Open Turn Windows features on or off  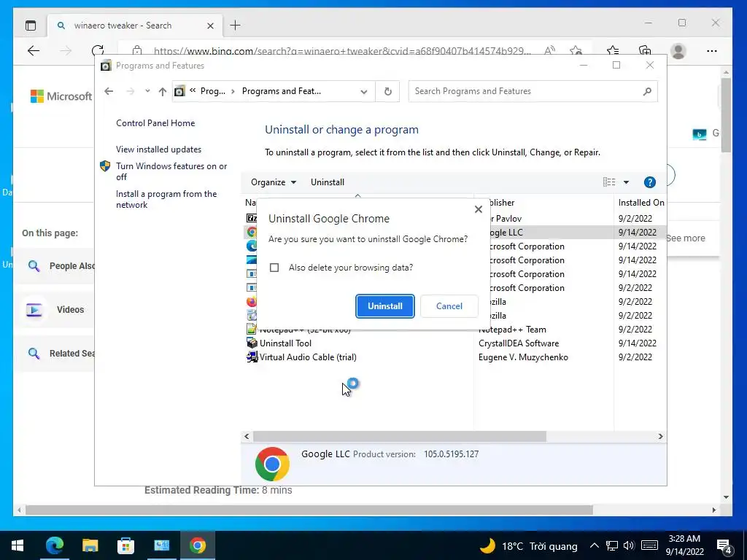point(171,171)
